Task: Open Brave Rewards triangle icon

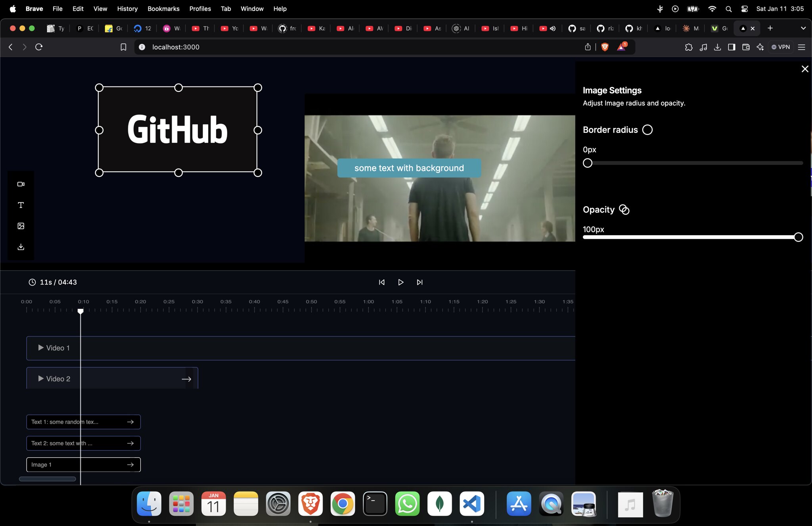Action: (x=622, y=47)
